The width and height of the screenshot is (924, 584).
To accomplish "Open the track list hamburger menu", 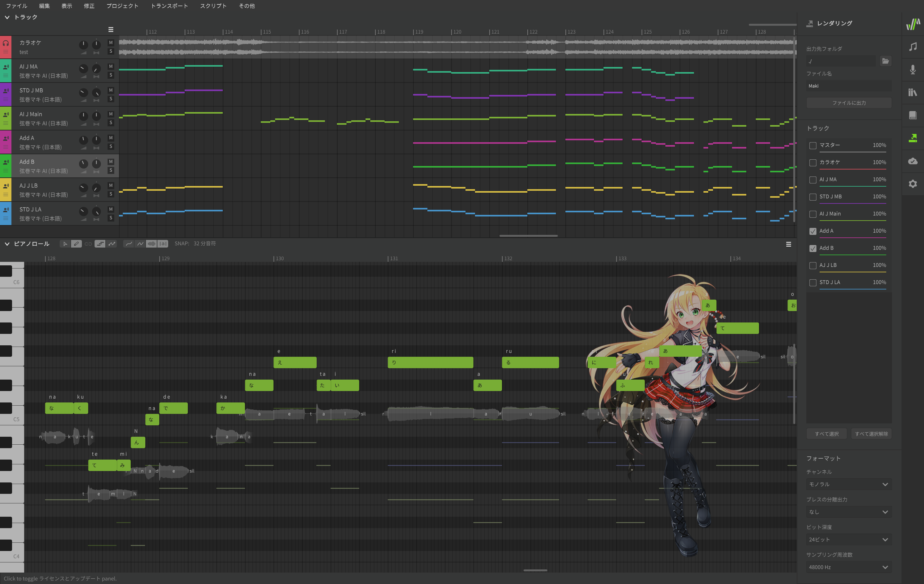I will coord(111,30).
